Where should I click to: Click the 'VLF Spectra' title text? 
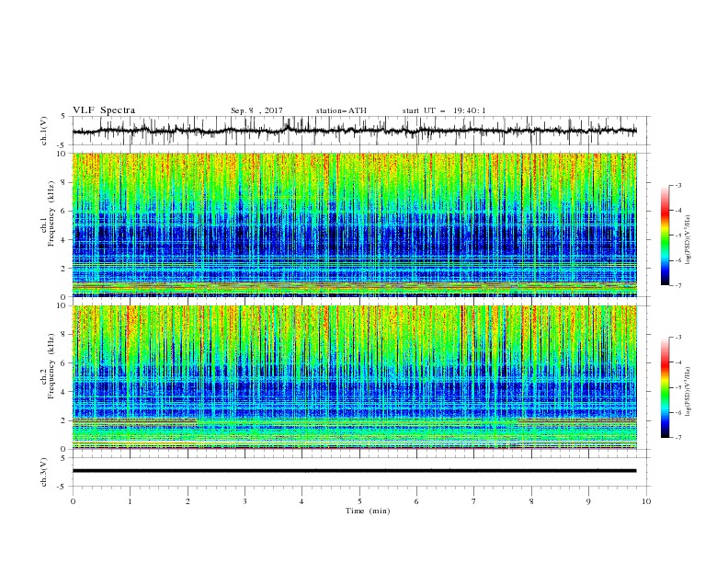pos(104,110)
